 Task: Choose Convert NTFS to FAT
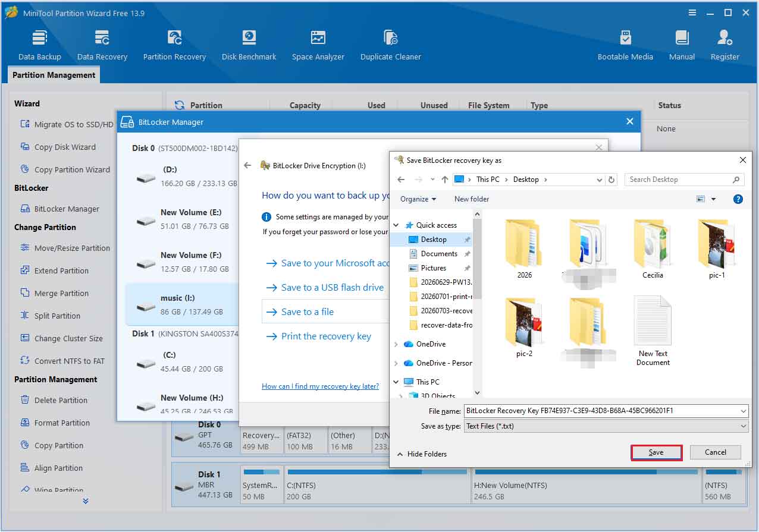(x=62, y=361)
